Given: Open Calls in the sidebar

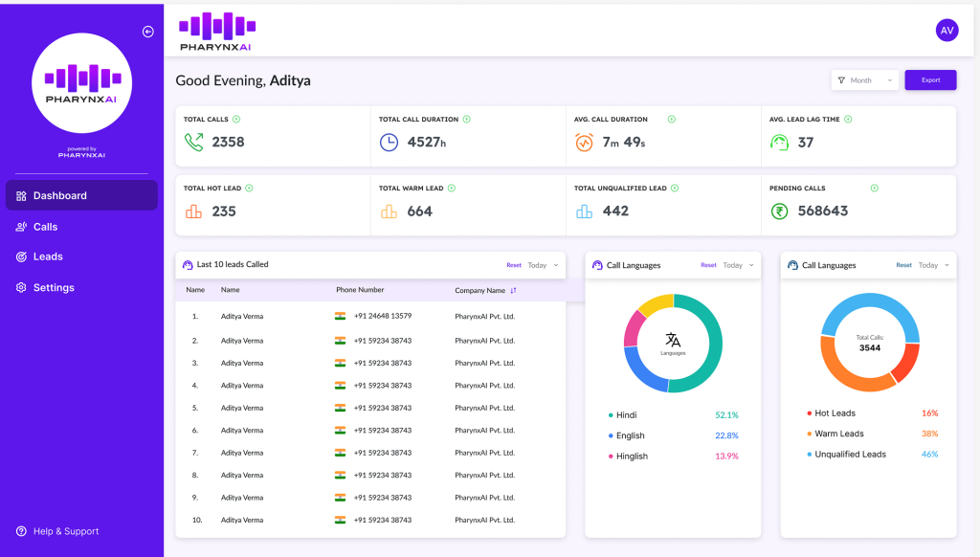Looking at the screenshot, I should [45, 227].
